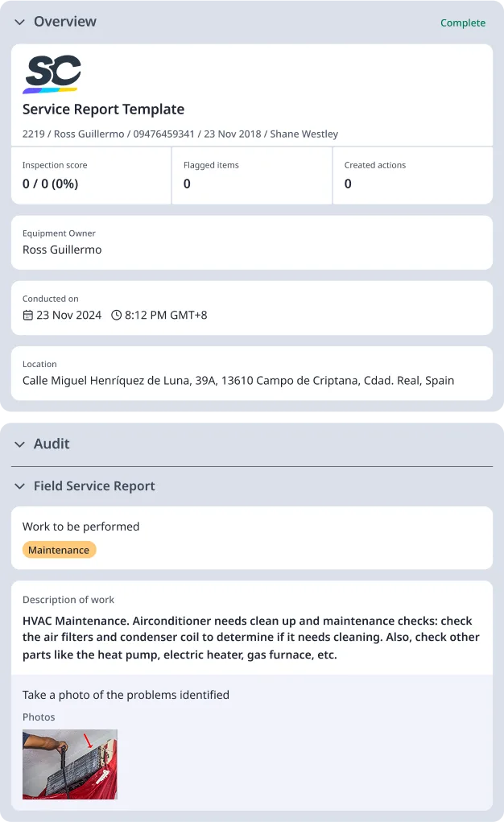Click the Complete status label

[x=463, y=23]
